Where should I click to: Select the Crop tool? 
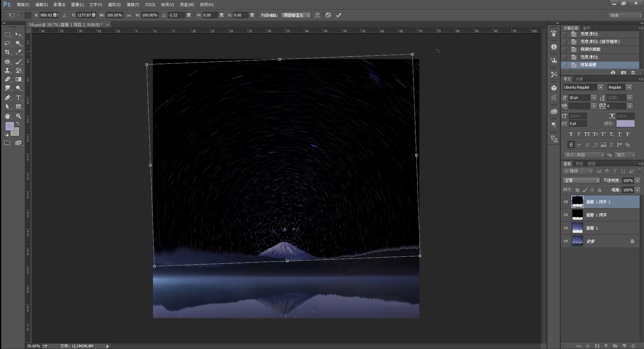tap(7, 52)
